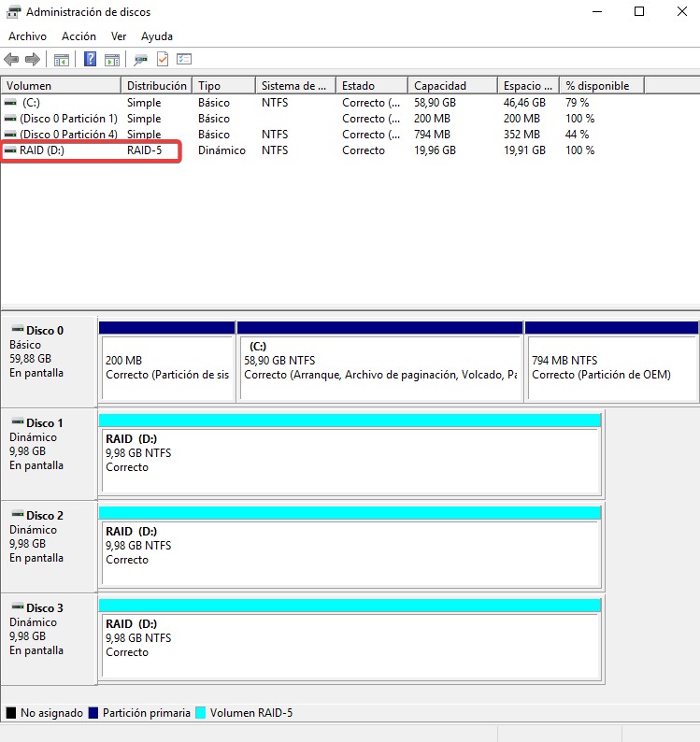Click the cyan Volumen RAID-5 legend swatch
The height and width of the screenshot is (742, 700).
tap(200, 712)
